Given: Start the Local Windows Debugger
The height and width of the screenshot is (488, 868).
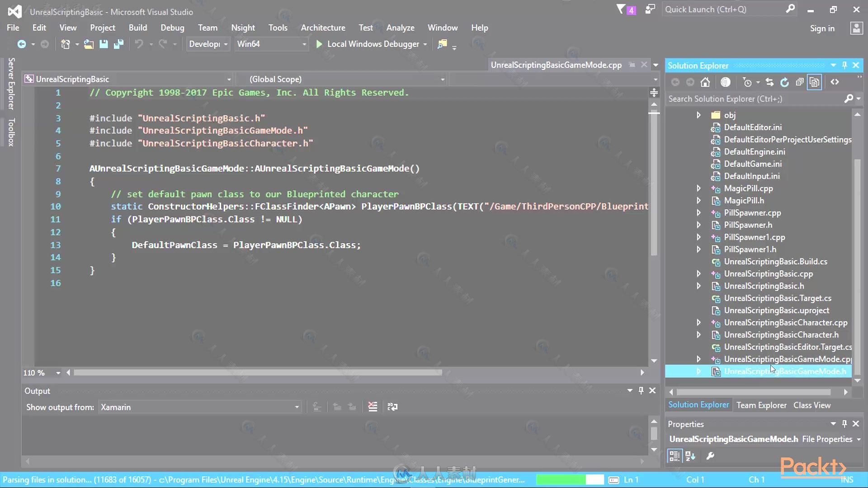Looking at the screenshot, I should [368, 44].
